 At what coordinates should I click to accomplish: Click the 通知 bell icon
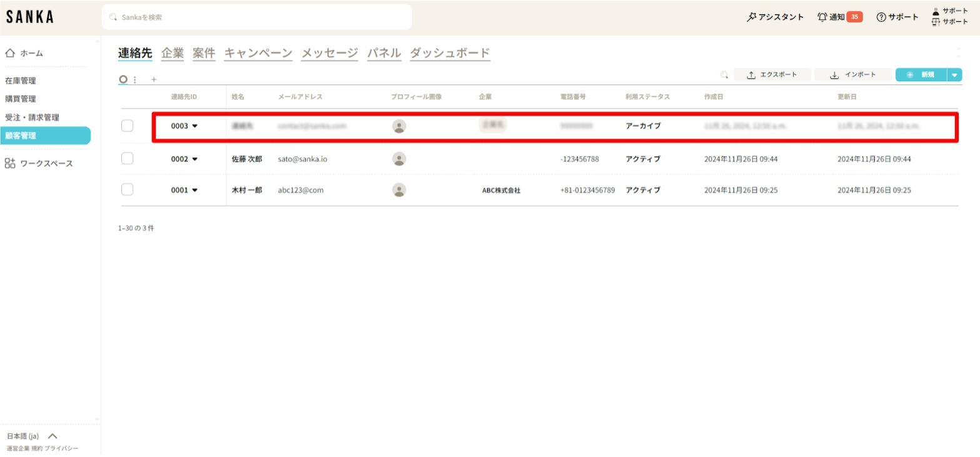point(822,17)
